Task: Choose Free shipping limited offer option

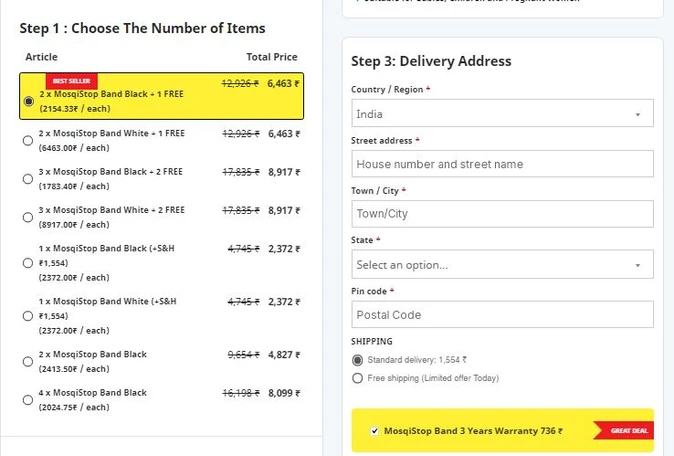Action: (x=358, y=378)
